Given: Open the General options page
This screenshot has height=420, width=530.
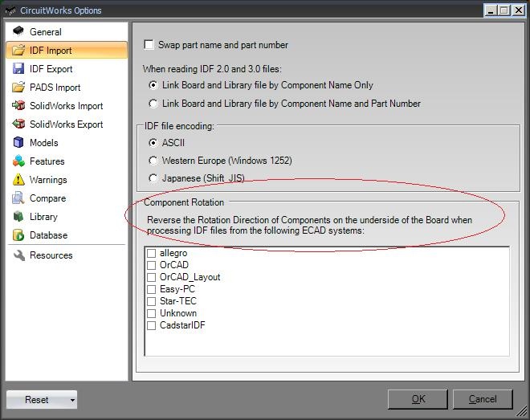Looking at the screenshot, I should pos(67,31).
